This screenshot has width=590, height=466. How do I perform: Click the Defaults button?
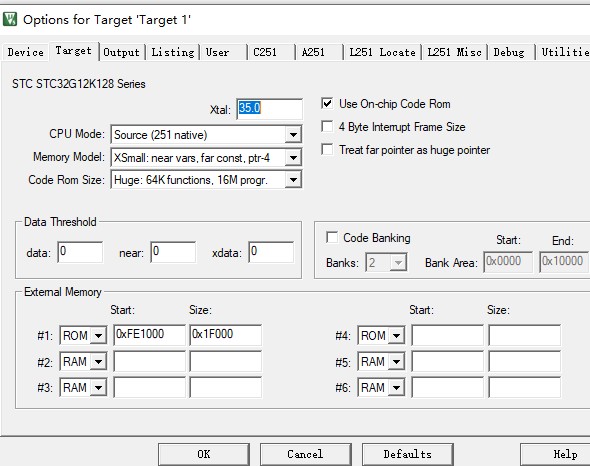pos(408,454)
